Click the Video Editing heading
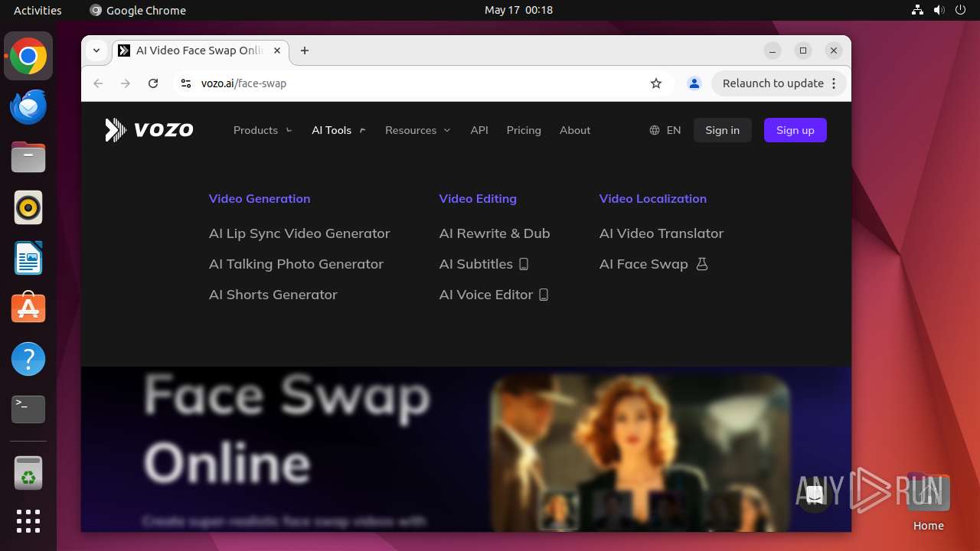This screenshot has height=551, width=980. [x=478, y=198]
